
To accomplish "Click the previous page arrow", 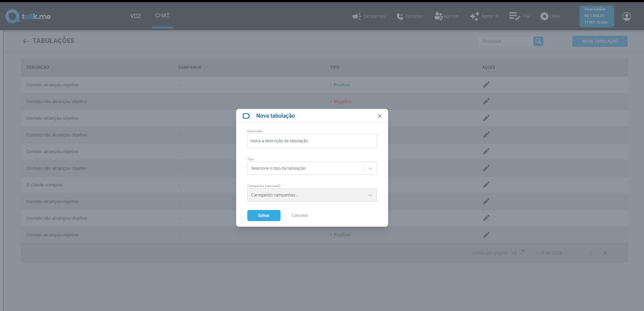I will coord(591,253).
